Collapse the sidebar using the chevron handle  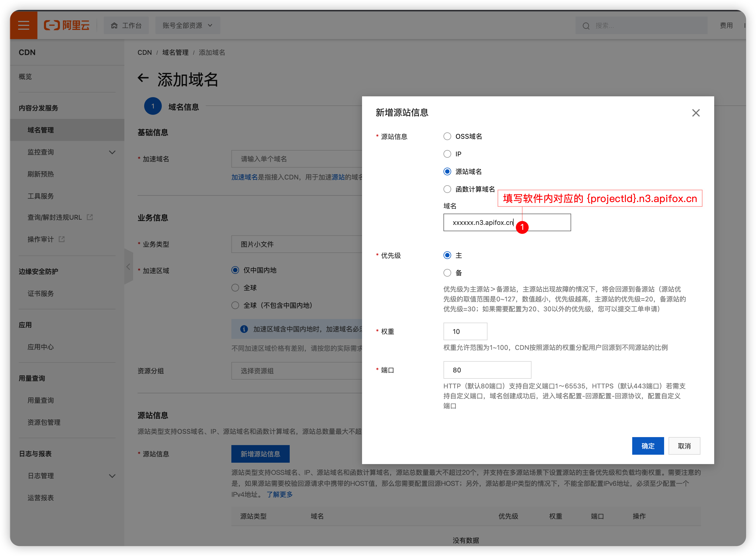point(128,266)
